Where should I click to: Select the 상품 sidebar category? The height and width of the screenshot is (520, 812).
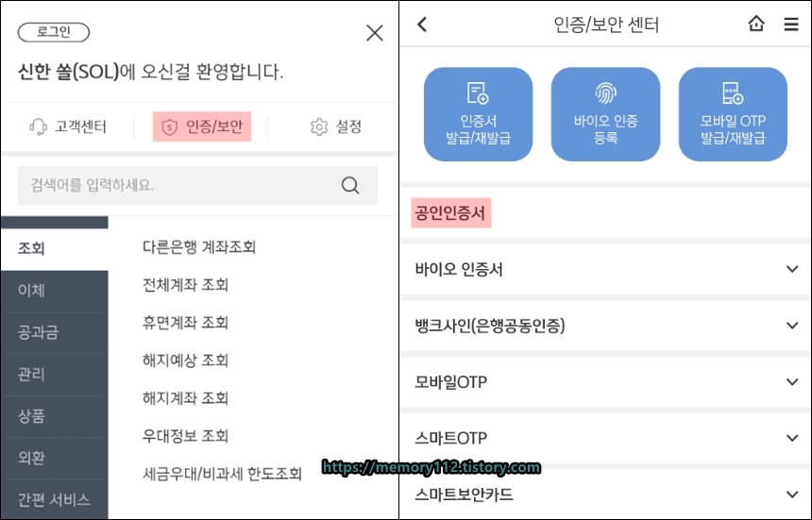(x=55, y=416)
